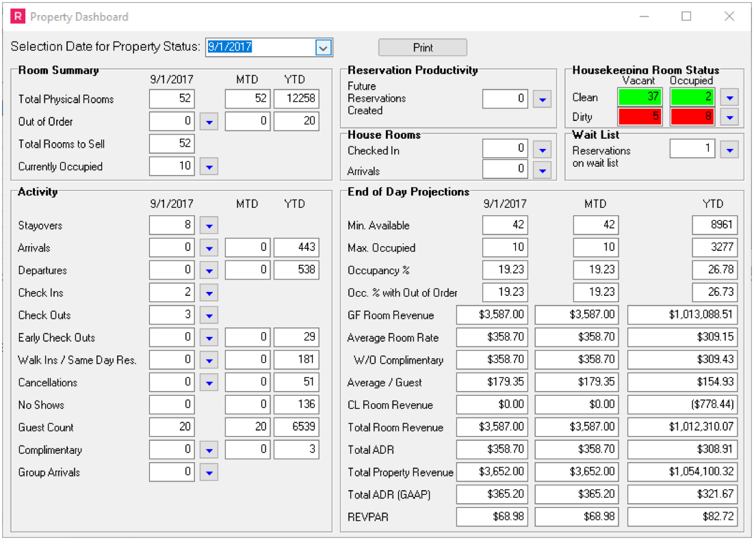Viewport: 756px width, 540px height.
Task: Expand the Cancellations detail arrow
Action: point(209,383)
